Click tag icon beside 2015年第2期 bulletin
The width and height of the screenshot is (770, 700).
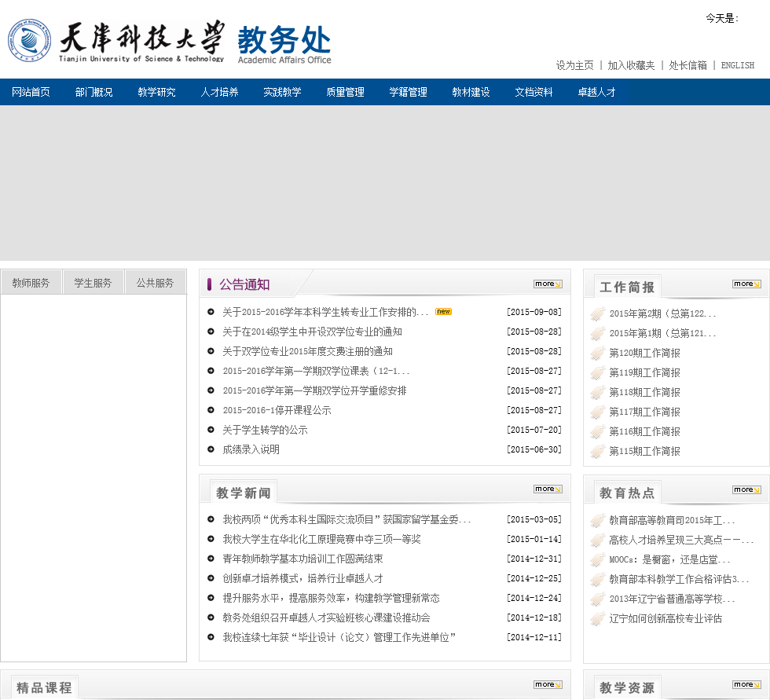597,314
